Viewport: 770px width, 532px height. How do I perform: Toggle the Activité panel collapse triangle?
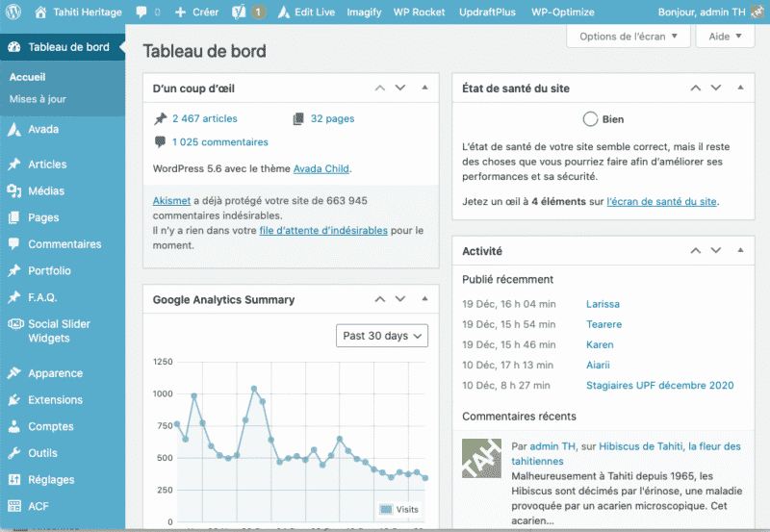tap(740, 250)
